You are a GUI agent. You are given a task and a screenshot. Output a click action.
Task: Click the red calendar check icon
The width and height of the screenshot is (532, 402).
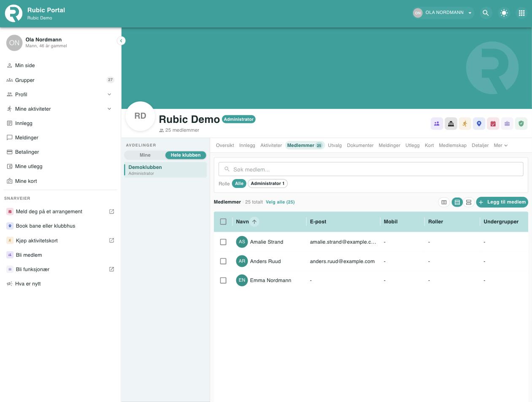click(x=493, y=124)
